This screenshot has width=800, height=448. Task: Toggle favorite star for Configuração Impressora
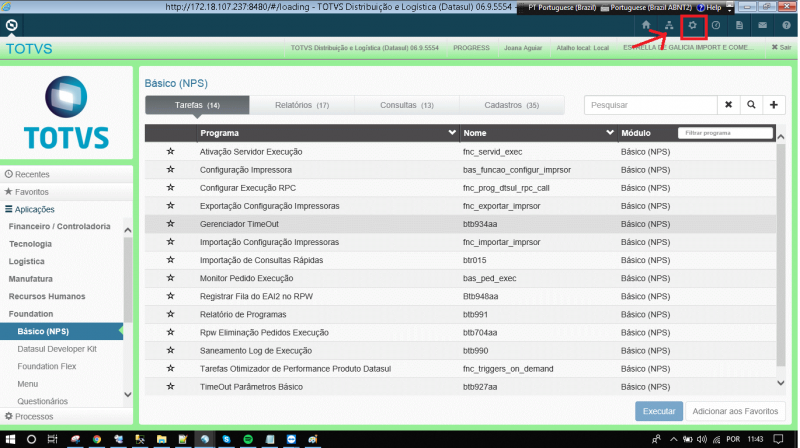tap(170, 169)
